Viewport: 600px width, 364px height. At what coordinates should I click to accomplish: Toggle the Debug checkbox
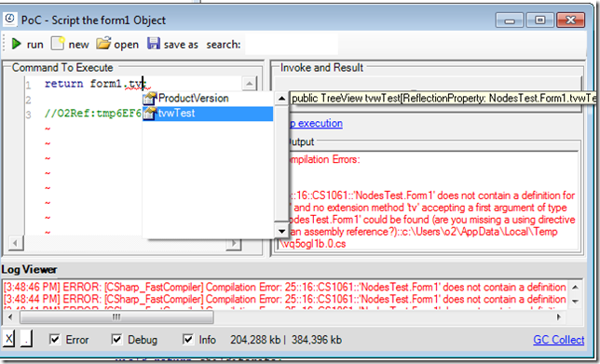tap(116, 339)
